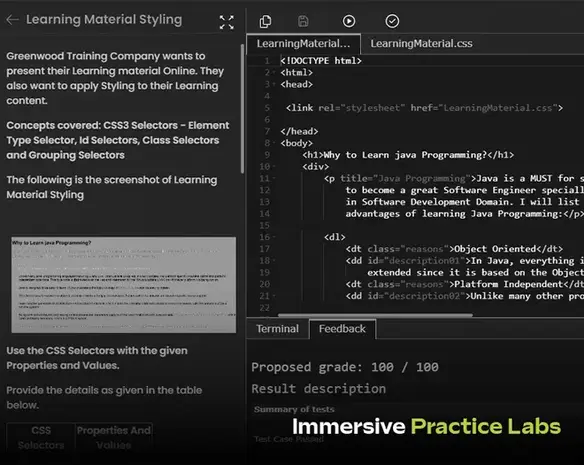Click line number 22 in the gutter
Screen dimensions: 584x465
[x=264, y=308]
